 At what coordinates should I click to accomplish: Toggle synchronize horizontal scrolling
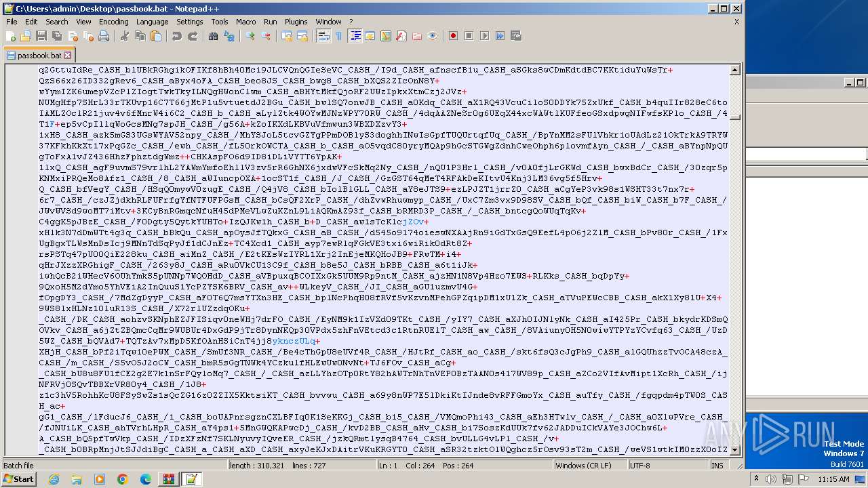click(x=302, y=36)
